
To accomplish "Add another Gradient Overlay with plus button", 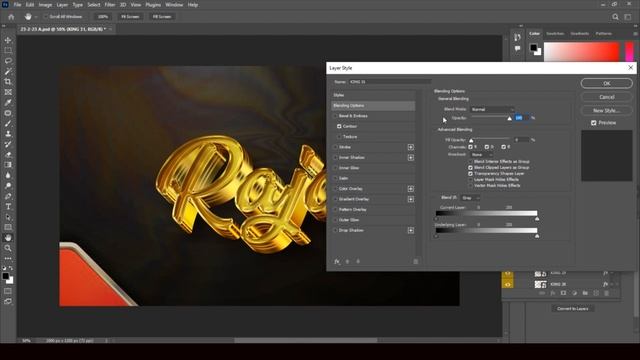I will (x=411, y=199).
